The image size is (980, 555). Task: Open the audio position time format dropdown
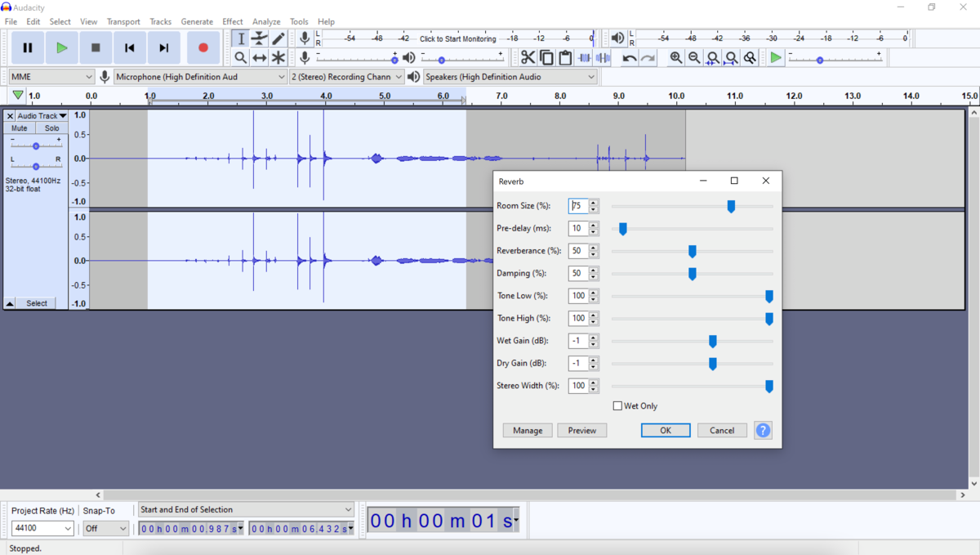[x=516, y=521]
